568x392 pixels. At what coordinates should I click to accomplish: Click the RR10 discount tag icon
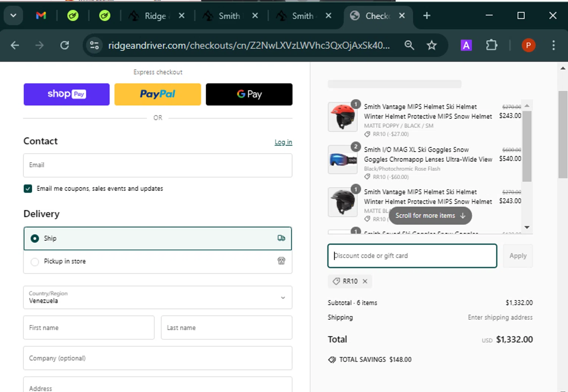pos(336,281)
